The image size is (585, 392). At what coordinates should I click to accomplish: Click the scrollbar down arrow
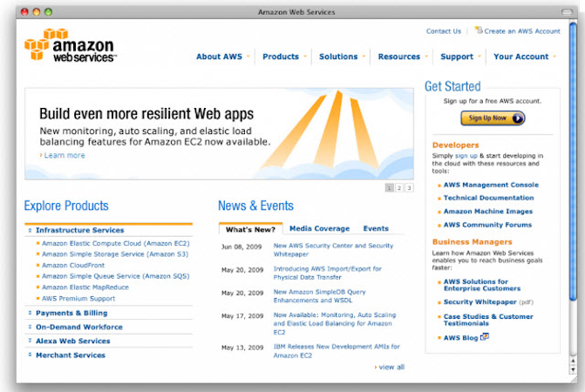click(573, 369)
